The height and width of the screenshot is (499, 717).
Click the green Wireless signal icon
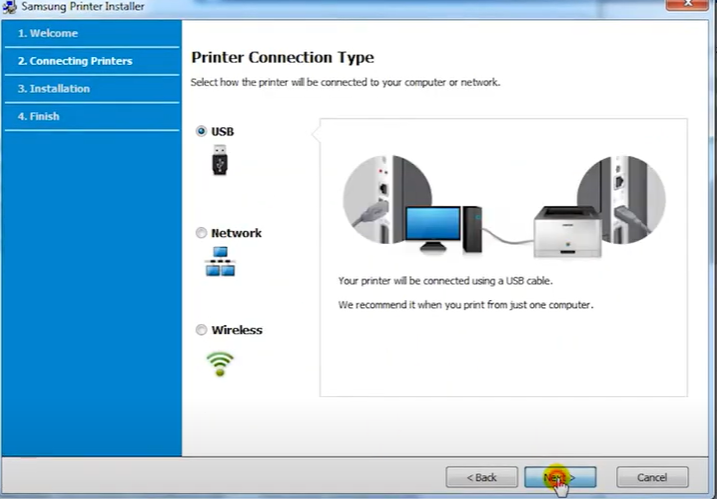(220, 364)
